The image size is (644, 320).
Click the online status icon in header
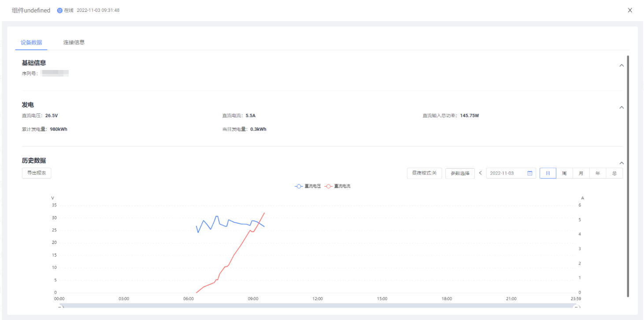60,10
